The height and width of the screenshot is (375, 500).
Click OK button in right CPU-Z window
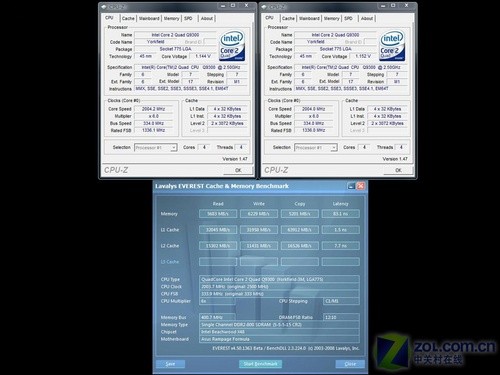[398, 170]
